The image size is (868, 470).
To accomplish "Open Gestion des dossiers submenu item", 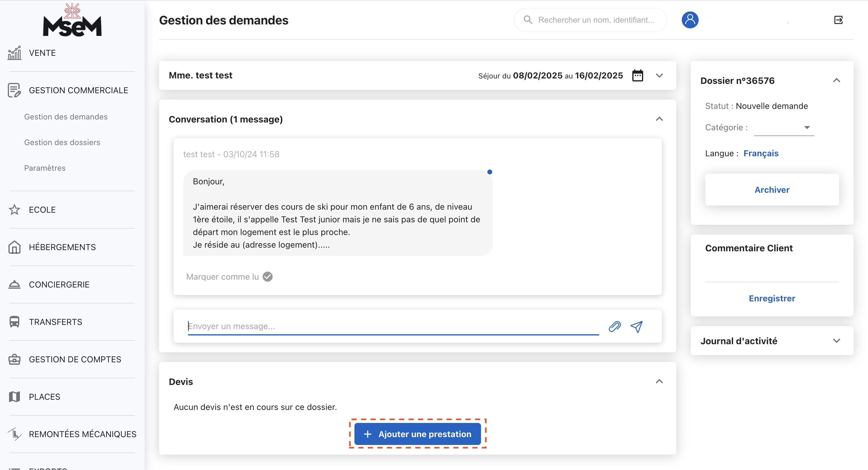I will pyautogui.click(x=62, y=142).
